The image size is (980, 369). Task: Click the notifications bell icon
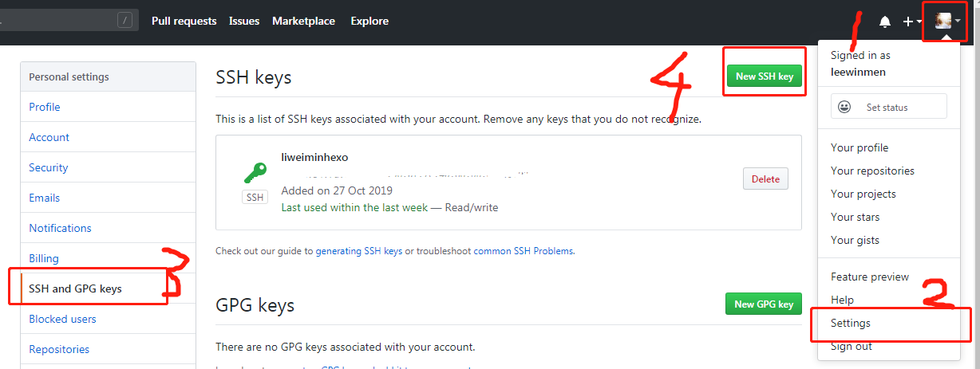click(x=884, y=22)
